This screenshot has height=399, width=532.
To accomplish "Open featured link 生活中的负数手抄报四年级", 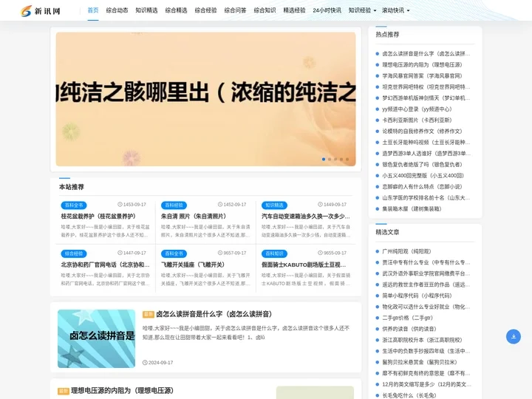I will [x=426, y=351].
